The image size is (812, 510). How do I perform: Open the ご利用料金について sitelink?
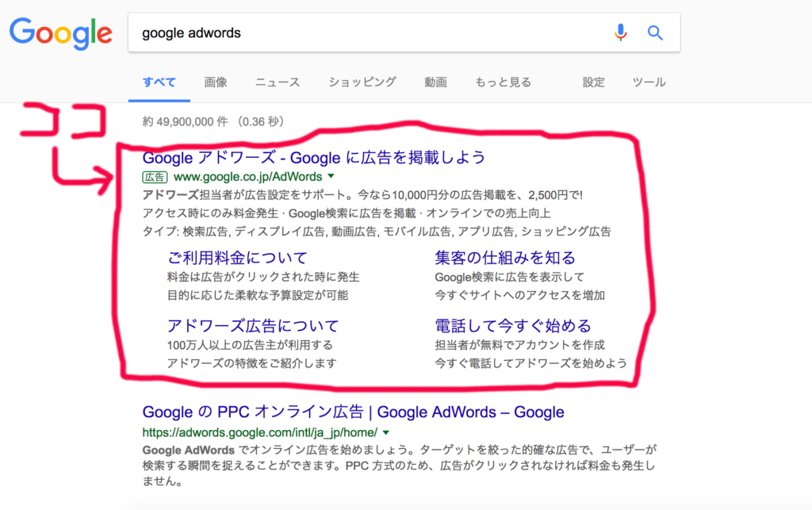point(237,258)
